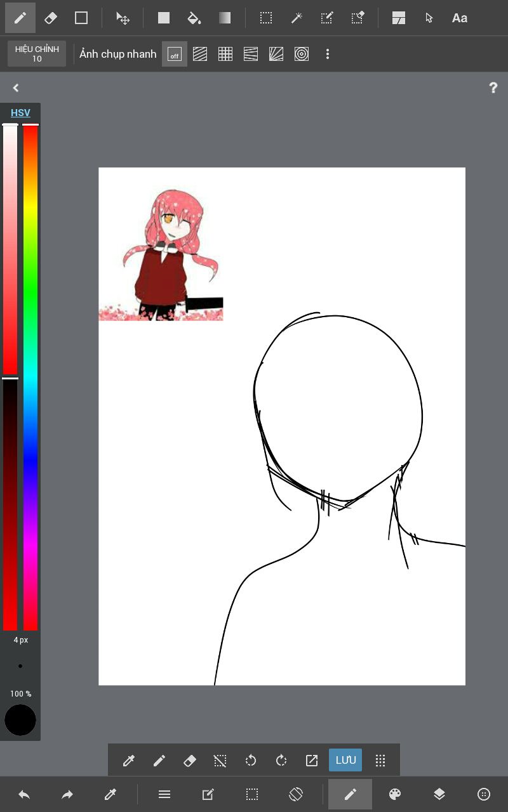508x812 pixels.
Task: Select the rectangle shape tool
Action: click(81, 18)
